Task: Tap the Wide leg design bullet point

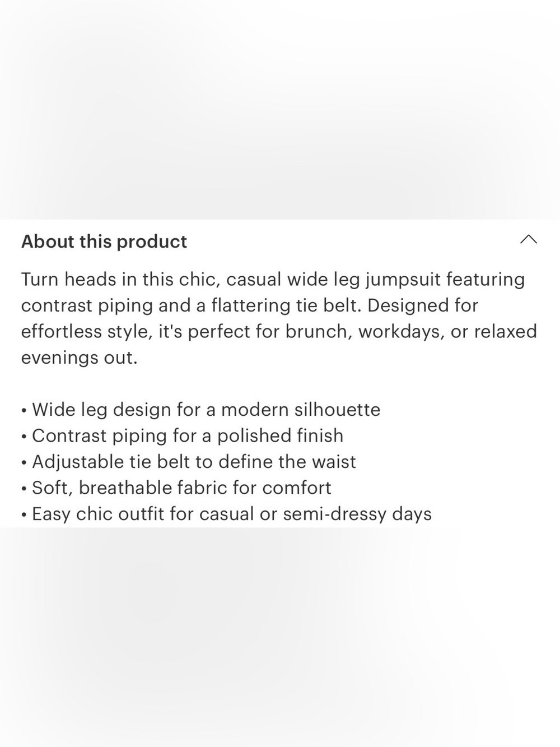Action: (x=200, y=410)
